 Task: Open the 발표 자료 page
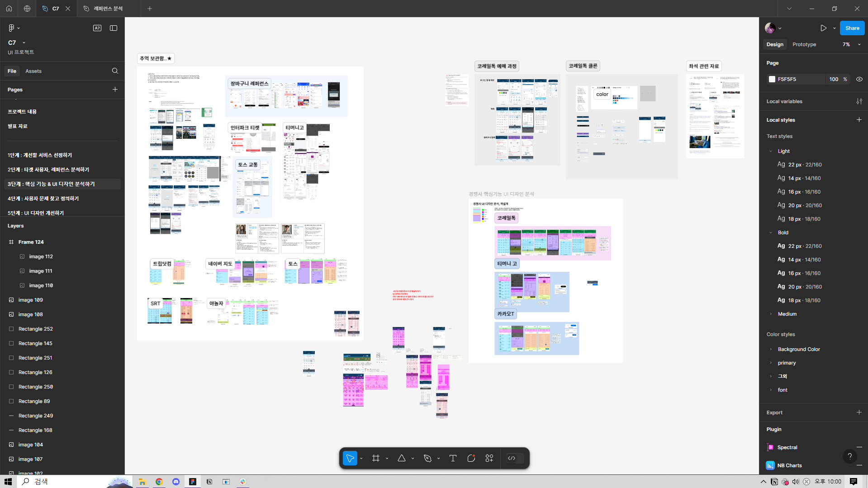pos(18,126)
